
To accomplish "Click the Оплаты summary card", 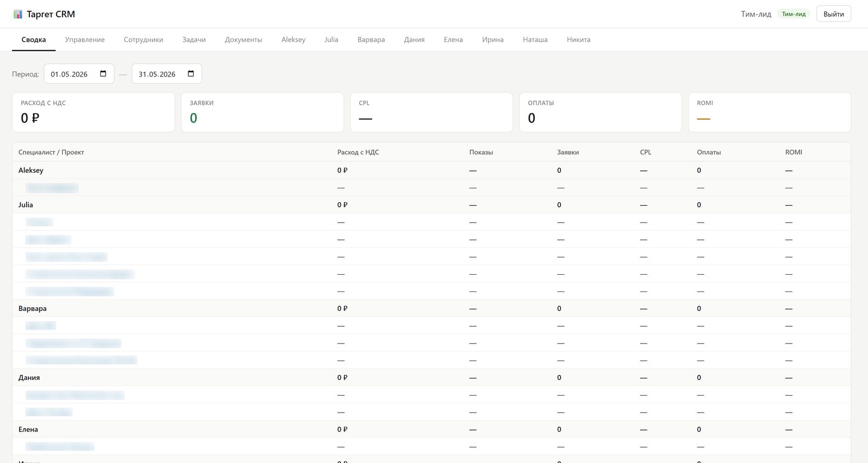I will pyautogui.click(x=601, y=112).
